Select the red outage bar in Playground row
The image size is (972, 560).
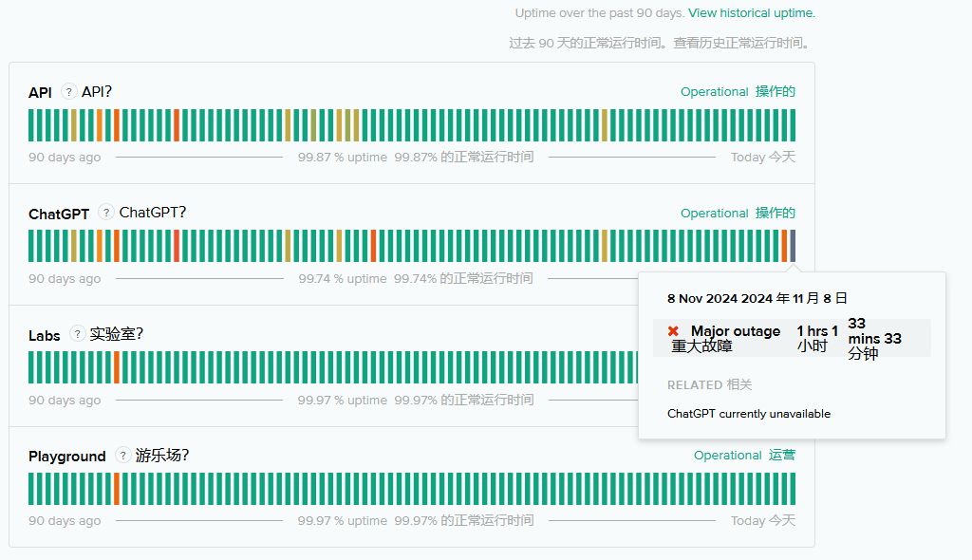(x=117, y=489)
